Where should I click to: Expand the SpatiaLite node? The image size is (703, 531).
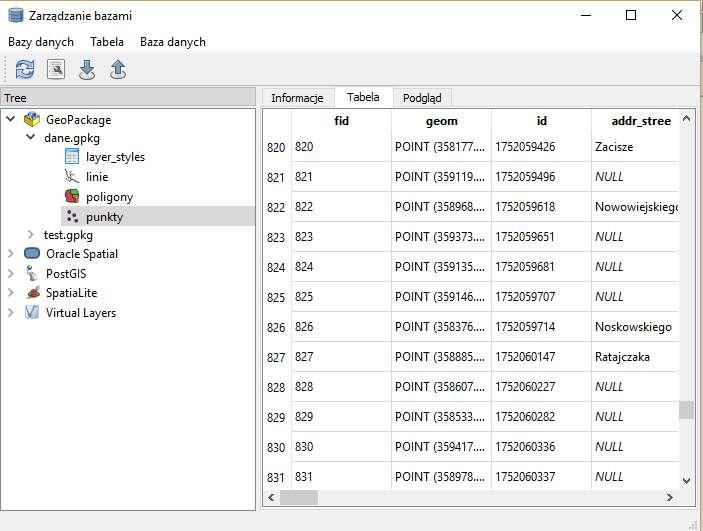[x=11, y=293]
